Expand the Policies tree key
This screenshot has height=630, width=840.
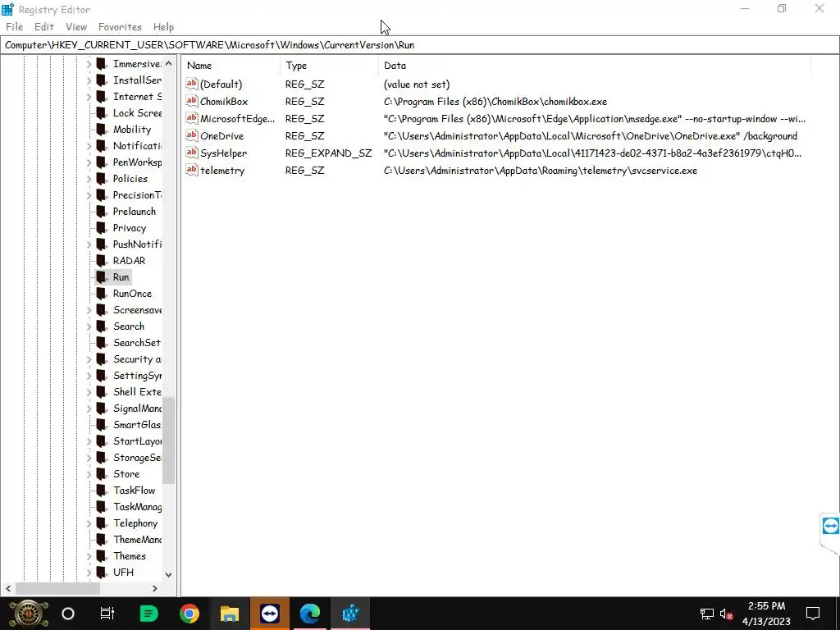[89, 179]
